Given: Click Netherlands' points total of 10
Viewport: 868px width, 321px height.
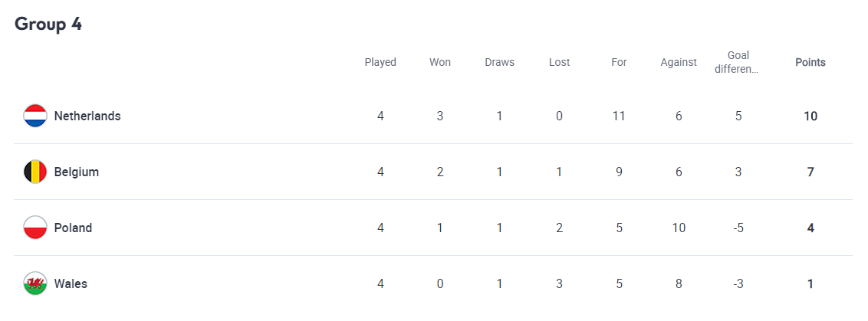Looking at the screenshot, I should (x=810, y=116).
